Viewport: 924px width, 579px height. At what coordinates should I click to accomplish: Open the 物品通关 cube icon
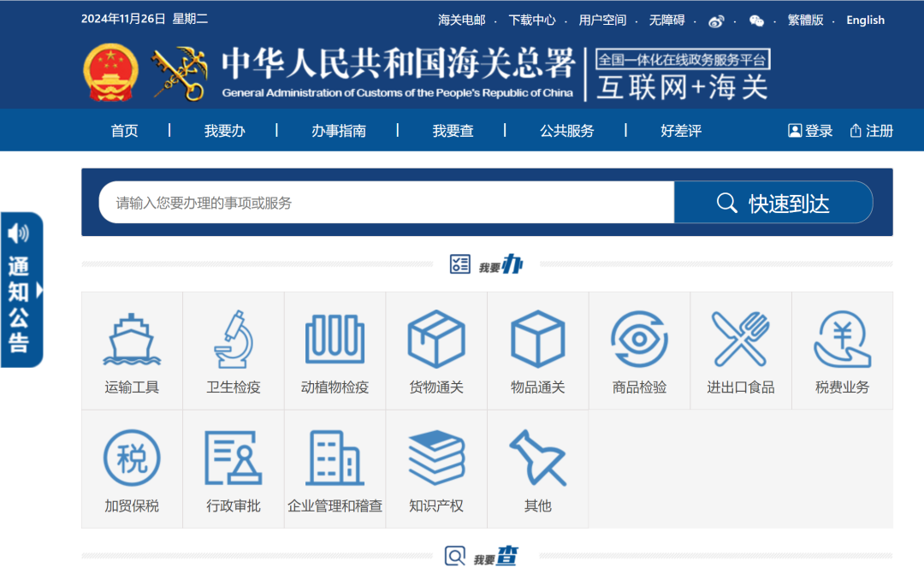click(537, 340)
